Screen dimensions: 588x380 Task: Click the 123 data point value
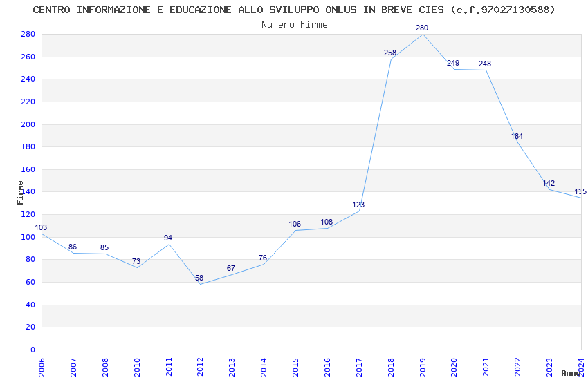[358, 205]
